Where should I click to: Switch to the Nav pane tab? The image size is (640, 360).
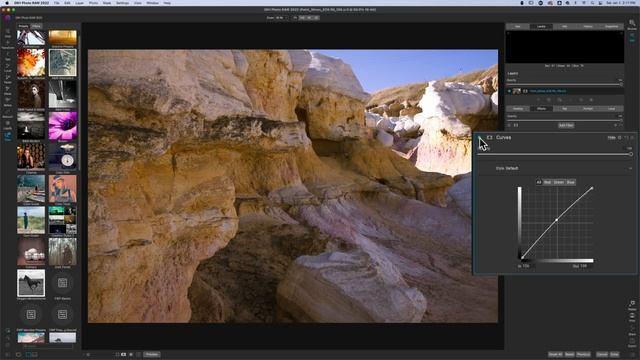[518, 27]
